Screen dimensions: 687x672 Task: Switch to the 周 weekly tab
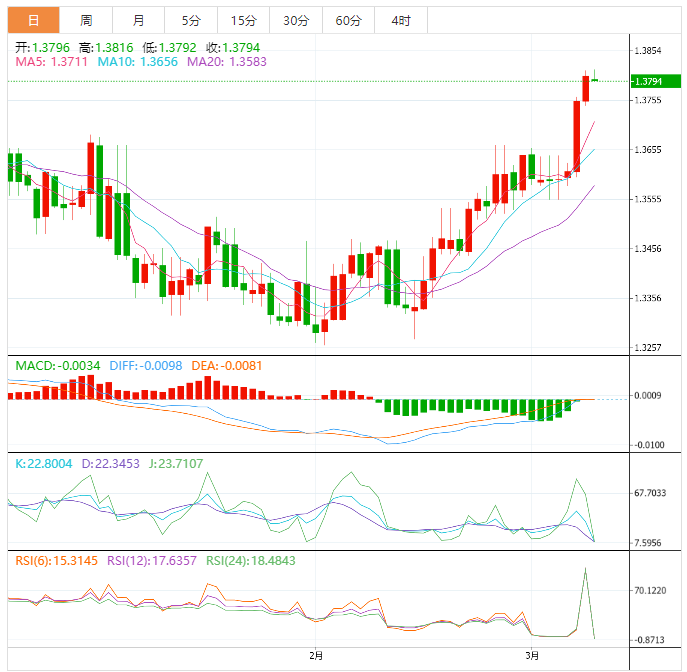coord(86,20)
